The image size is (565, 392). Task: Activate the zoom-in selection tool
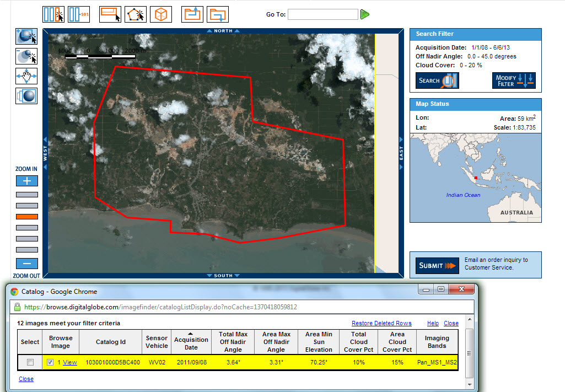pyautogui.click(x=26, y=36)
